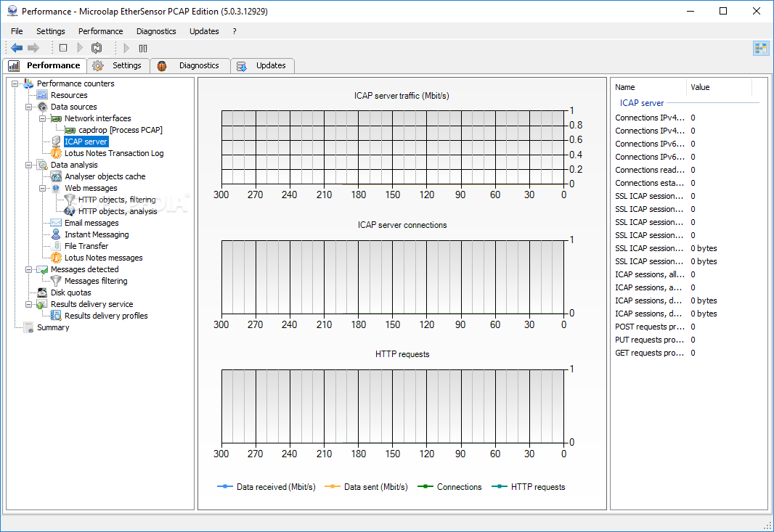Click the File Transfer icon

[57, 246]
